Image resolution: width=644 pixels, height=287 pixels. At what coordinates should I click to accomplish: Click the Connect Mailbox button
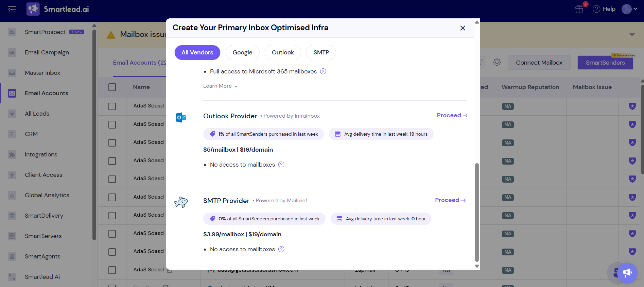coord(539,63)
